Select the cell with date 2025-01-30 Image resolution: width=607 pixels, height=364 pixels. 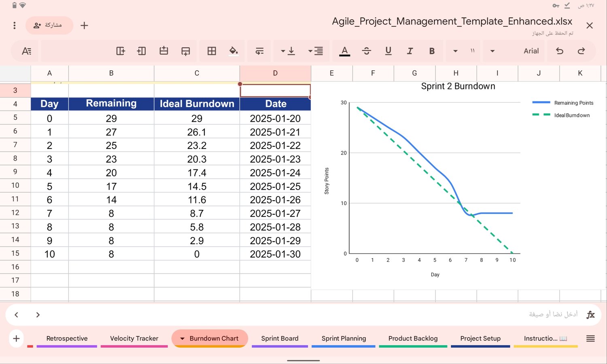275,254
